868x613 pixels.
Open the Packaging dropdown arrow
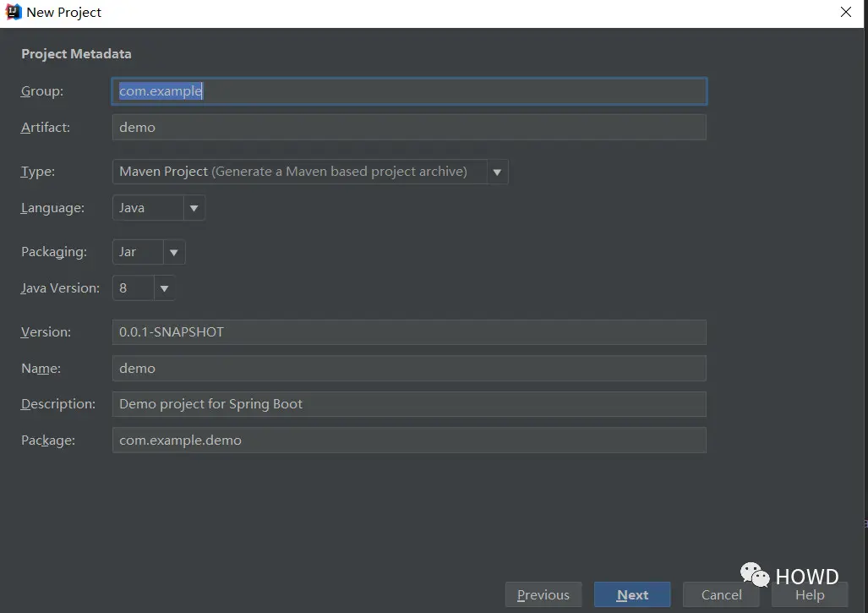[x=174, y=253]
